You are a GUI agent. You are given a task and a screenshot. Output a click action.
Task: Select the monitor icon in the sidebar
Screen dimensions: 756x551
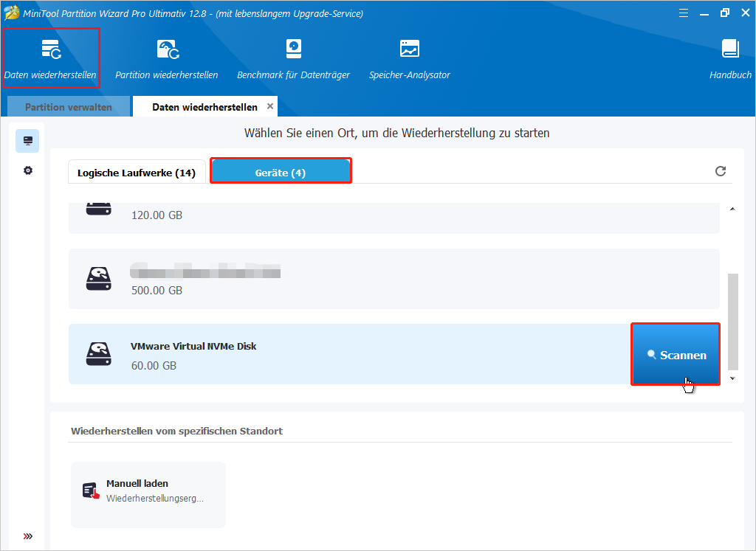click(27, 140)
